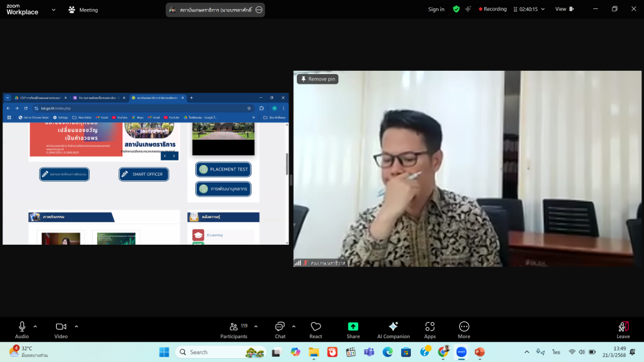Toggle the microphone Audio button
The image size is (644, 362).
22,330
